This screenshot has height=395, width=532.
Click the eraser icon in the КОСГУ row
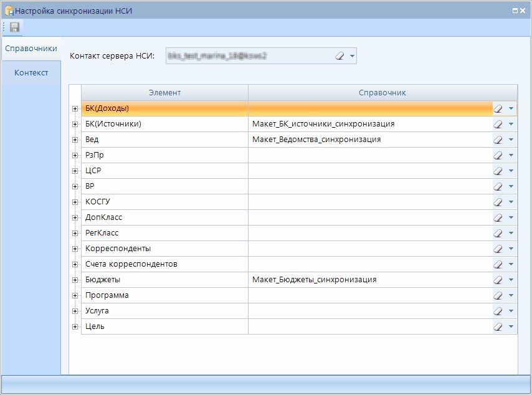[498, 202]
